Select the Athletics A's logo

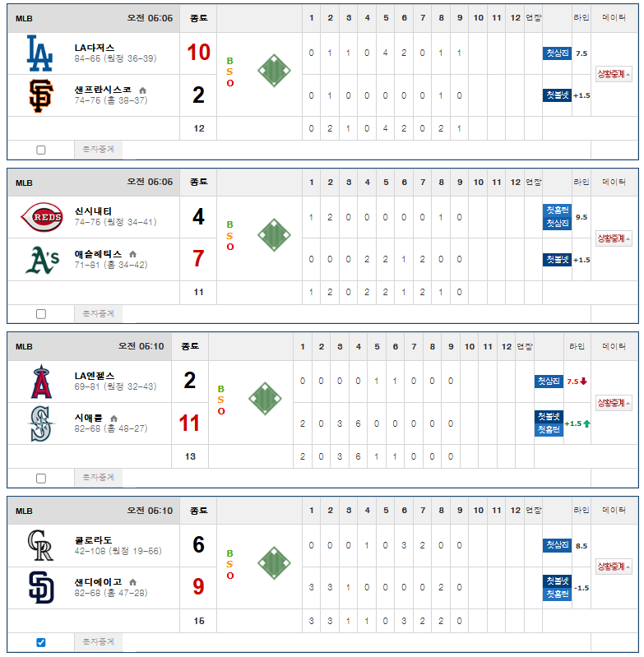[x=42, y=260]
